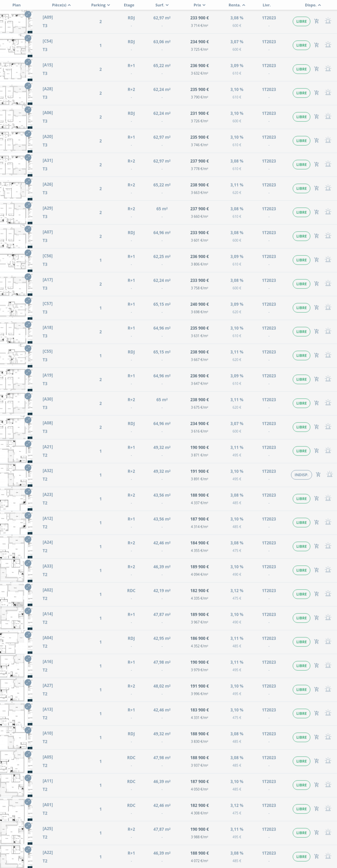The width and height of the screenshot is (337, 868).
Task: Click the INDISP. badge for lot A32
Action: (301, 475)
